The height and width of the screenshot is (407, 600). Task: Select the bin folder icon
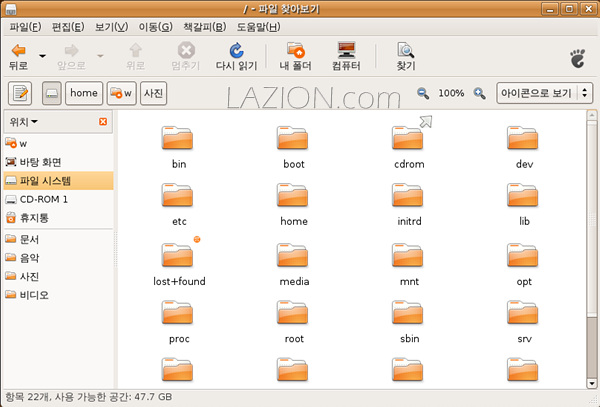[x=177, y=138]
